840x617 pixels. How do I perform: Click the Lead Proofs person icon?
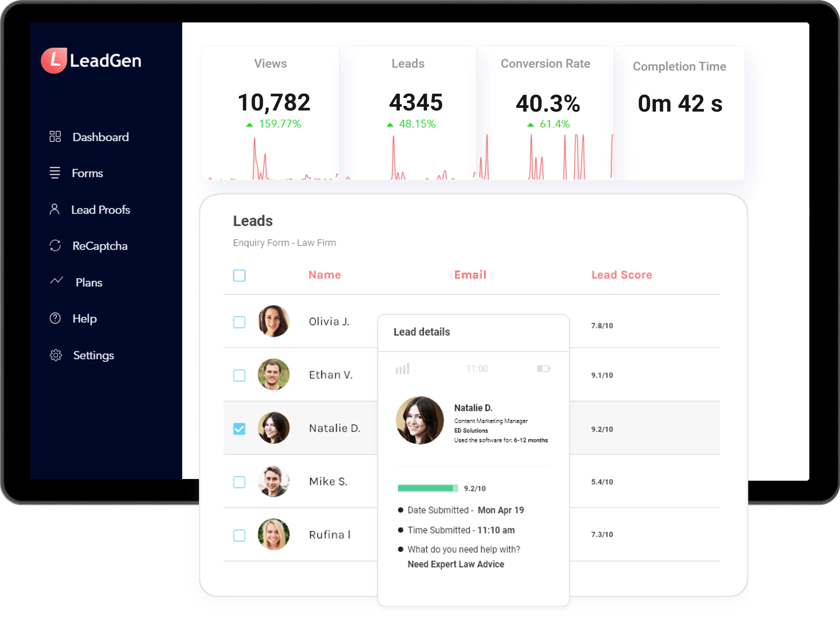tap(55, 209)
